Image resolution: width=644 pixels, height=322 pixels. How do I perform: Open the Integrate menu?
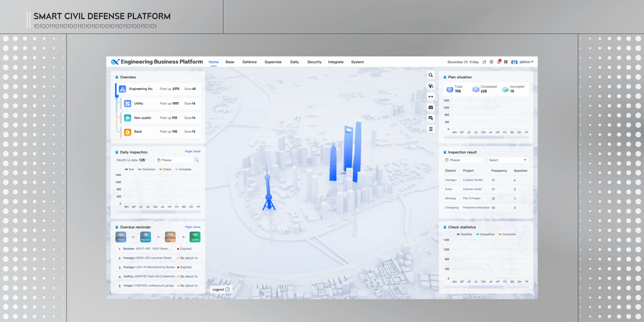tap(336, 62)
